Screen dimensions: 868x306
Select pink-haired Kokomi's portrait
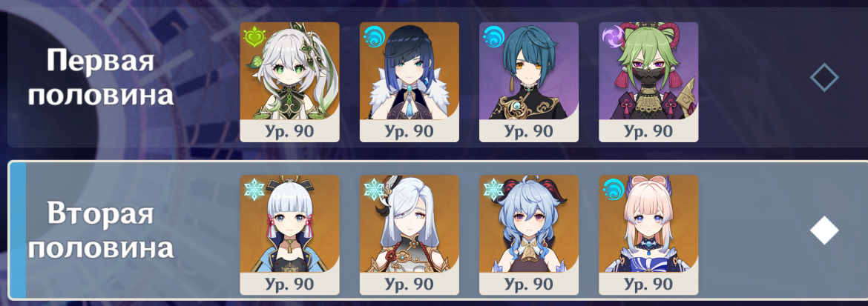pos(648,235)
